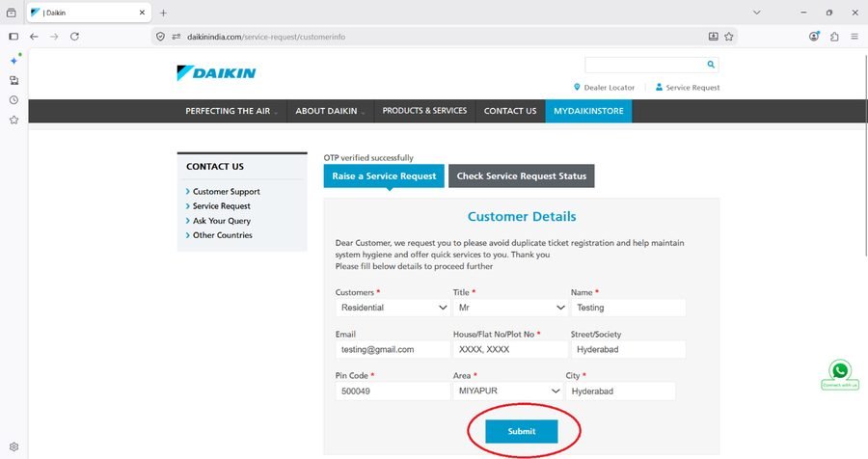Click the Daikin logo
Screen dimensions: 868x459
tap(216, 72)
